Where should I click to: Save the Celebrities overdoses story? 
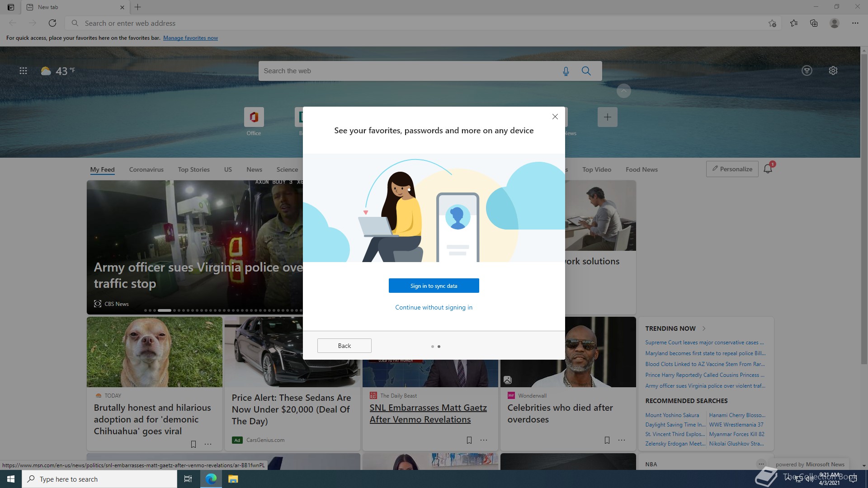coord(607,440)
